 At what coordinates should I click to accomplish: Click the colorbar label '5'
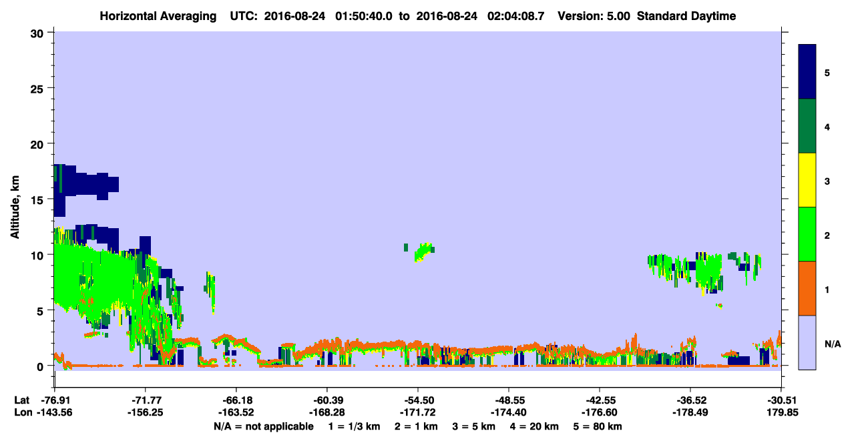pyautogui.click(x=827, y=72)
